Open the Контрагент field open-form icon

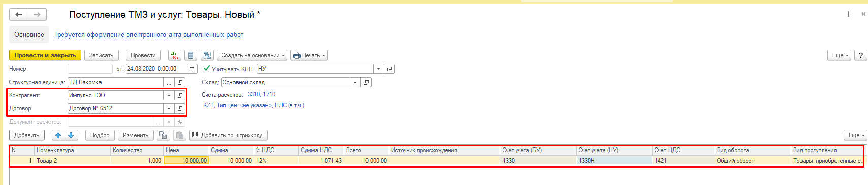coord(180,95)
